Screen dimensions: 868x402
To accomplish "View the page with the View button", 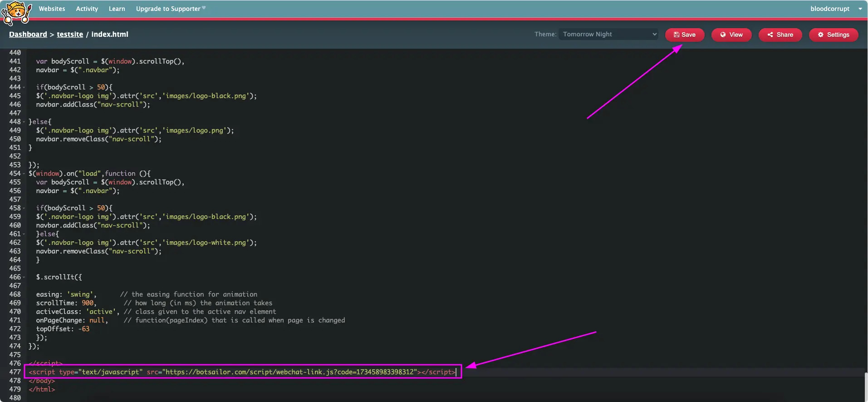I will [731, 35].
